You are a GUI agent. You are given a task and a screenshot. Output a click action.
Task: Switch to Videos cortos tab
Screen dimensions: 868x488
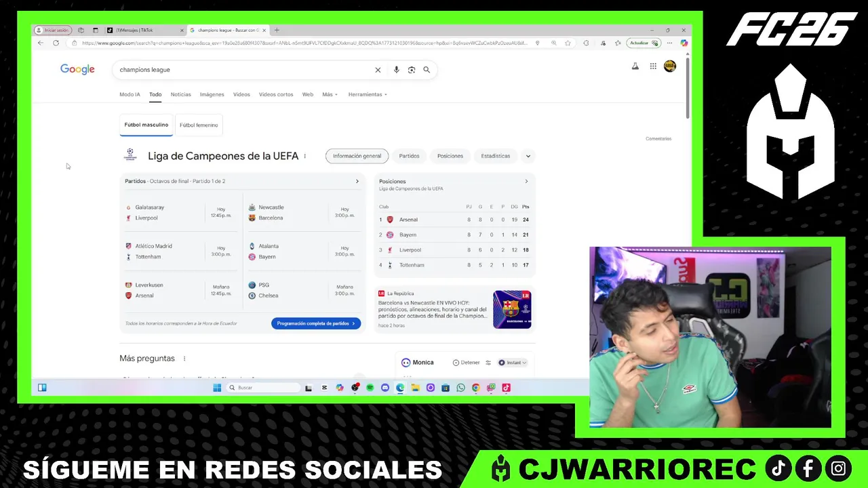pyautogui.click(x=276, y=94)
